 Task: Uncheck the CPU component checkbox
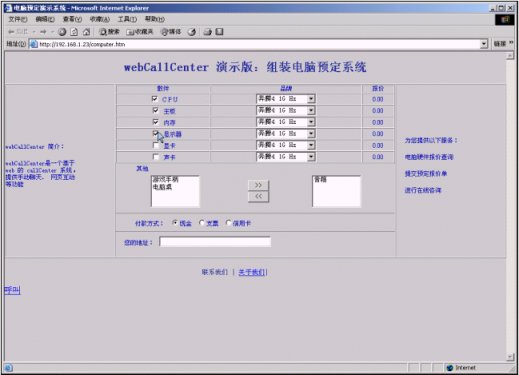point(155,99)
